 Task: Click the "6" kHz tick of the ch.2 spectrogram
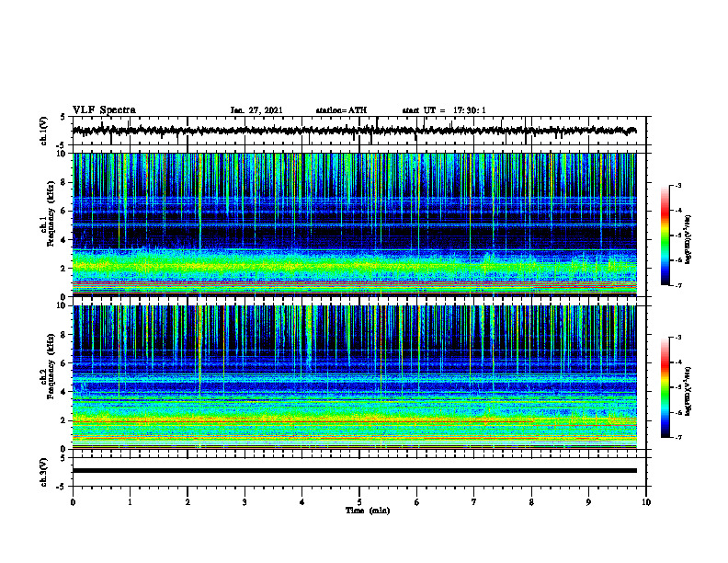[x=64, y=363]
